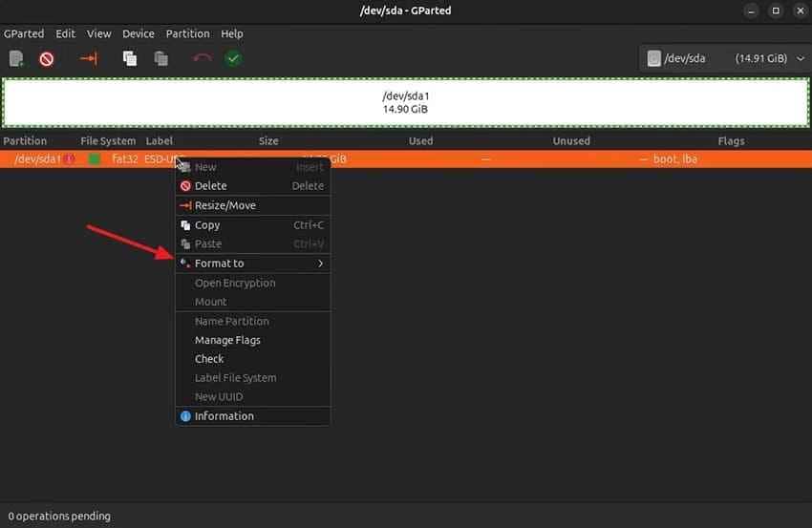Choose Delete in the context menu
The image size is (812, 528).
(x=253, y=186)
